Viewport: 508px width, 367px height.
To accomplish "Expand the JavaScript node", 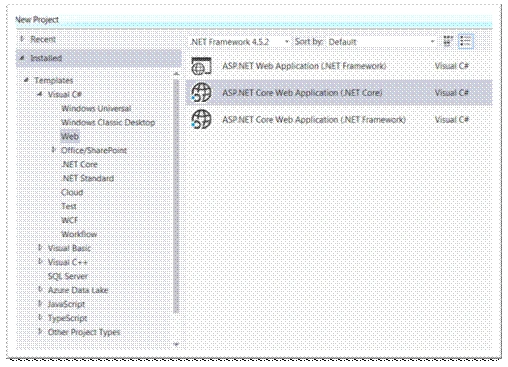I will (x=40, y=304).
